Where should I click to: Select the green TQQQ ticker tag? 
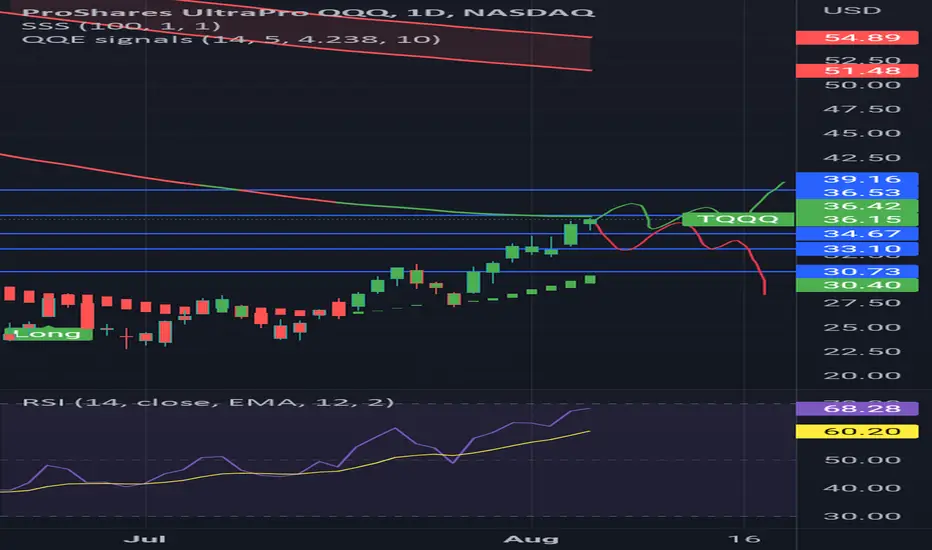738,219
